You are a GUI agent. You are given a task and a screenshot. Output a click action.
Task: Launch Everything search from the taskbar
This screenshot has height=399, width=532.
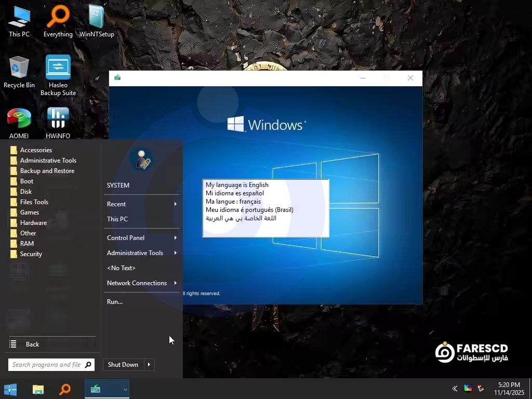pos(64,389)
